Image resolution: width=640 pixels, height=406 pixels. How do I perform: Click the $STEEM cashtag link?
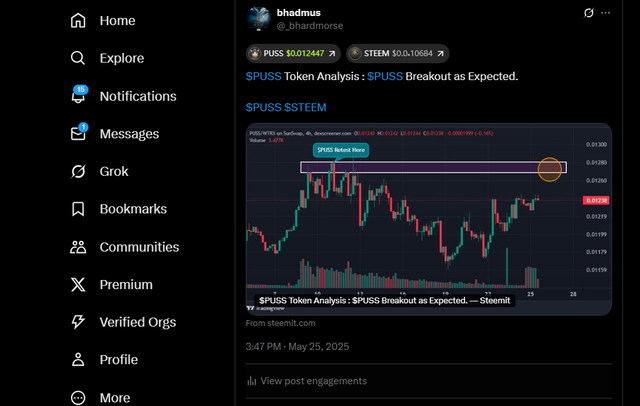click(x=305, y=107)
